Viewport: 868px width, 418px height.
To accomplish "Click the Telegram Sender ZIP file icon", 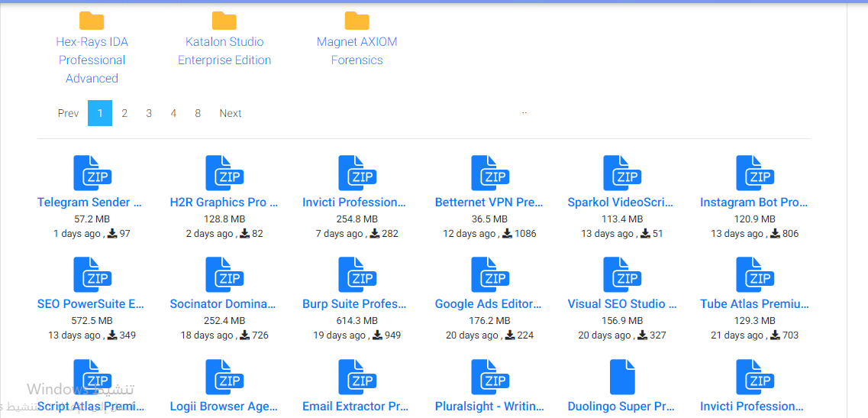I will pyautogui.click(x=92, y=173).
